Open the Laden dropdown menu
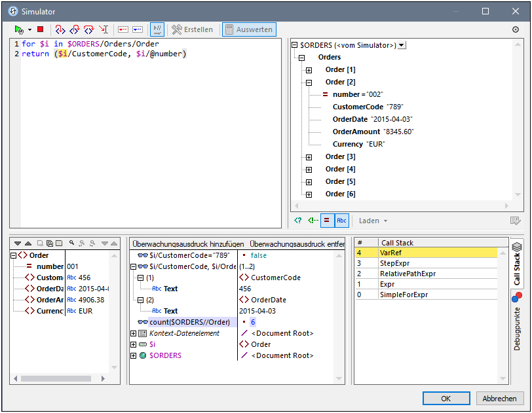The image size is (532, 413). (x=373, y=221)
